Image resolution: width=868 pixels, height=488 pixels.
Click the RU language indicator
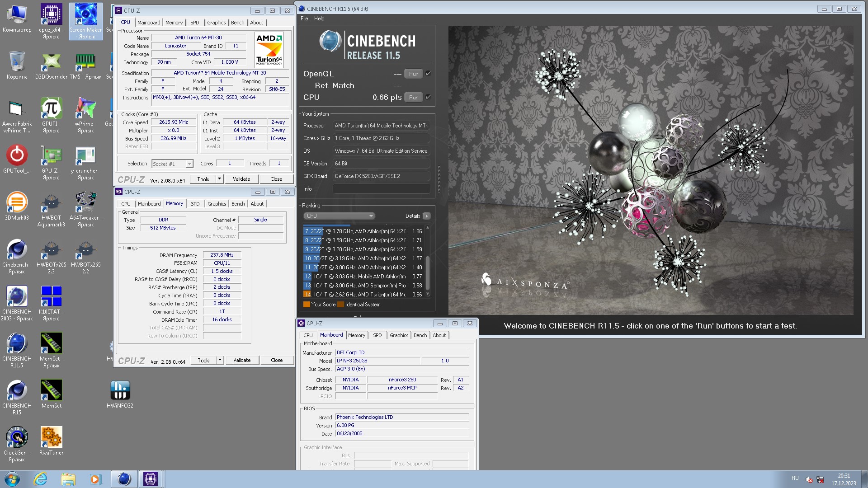795,478
